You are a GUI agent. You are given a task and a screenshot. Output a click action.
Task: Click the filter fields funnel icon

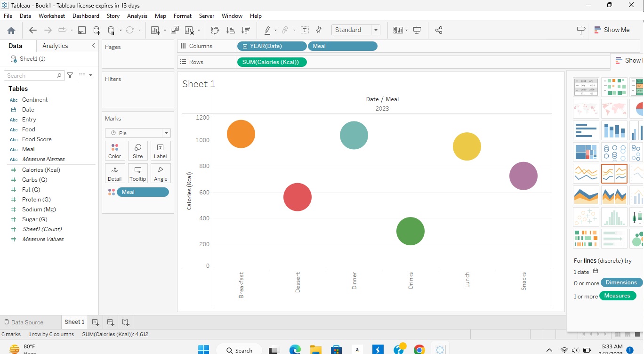(x=70, y=75)
